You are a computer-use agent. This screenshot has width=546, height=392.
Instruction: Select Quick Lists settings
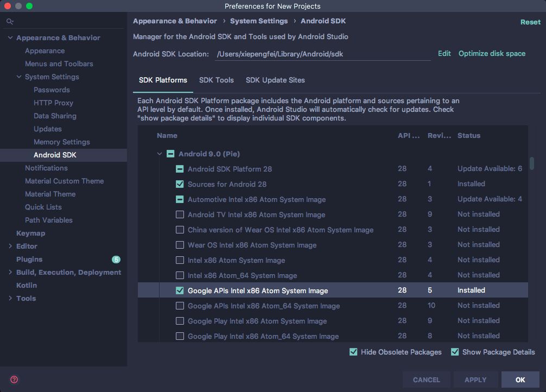click(x=43, y=207)
